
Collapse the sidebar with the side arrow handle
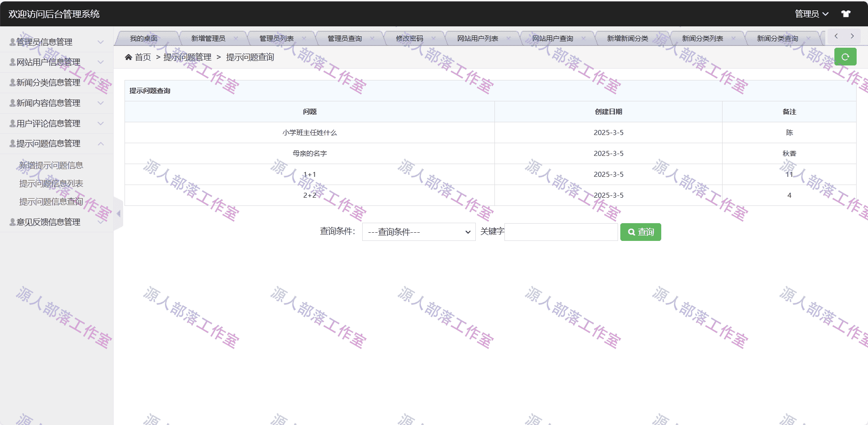click(x=119, y=213)
